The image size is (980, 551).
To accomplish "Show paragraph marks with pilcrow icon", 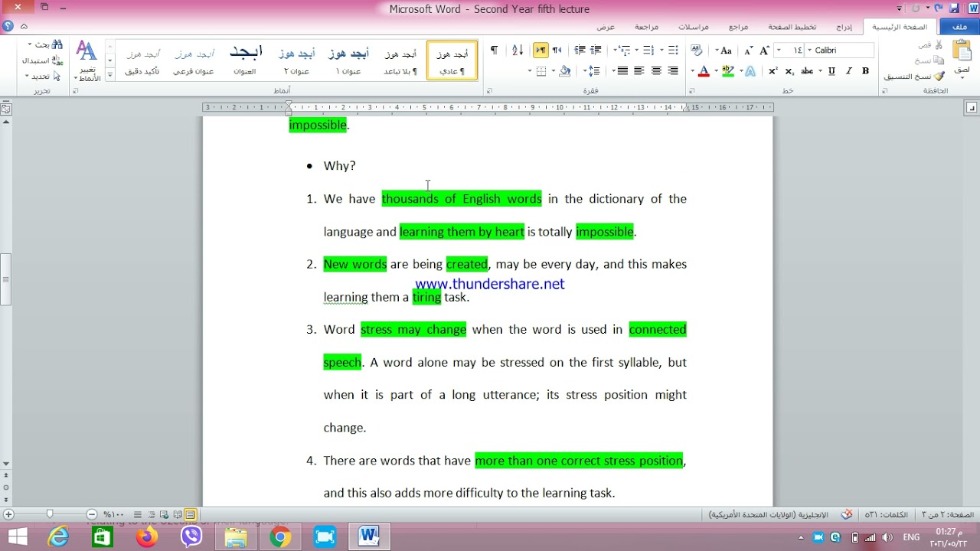I will 494,51.
